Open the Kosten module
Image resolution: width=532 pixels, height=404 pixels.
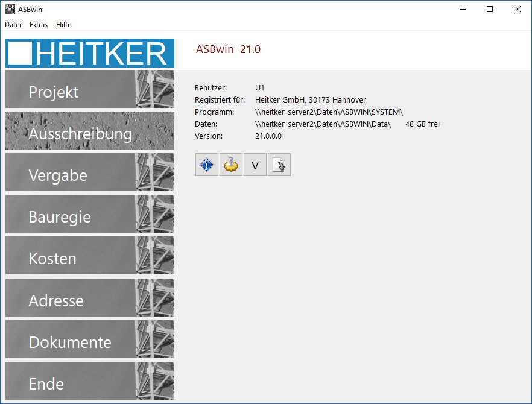89,256
